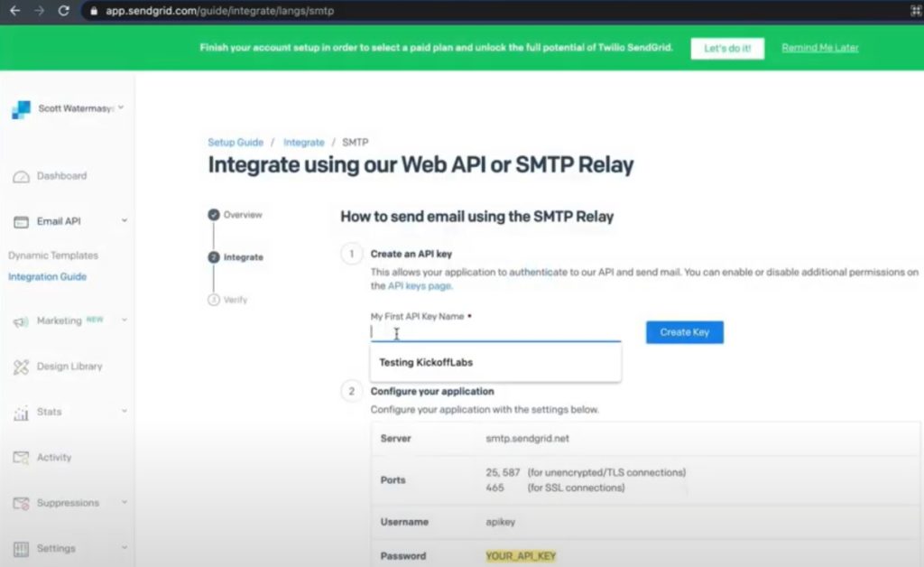
Task: Click the Suppressions icon
Action: pyautogui.click(x=22, y=503)
